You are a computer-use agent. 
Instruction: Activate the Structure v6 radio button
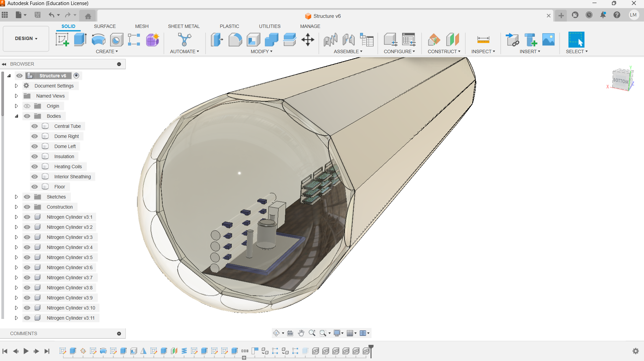coord(76,76)
